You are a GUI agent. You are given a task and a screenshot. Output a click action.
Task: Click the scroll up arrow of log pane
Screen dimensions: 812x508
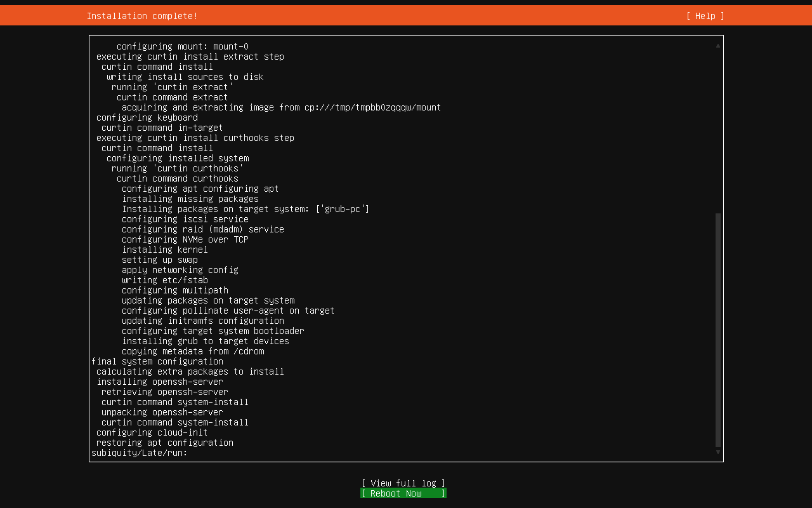[718, 46]
